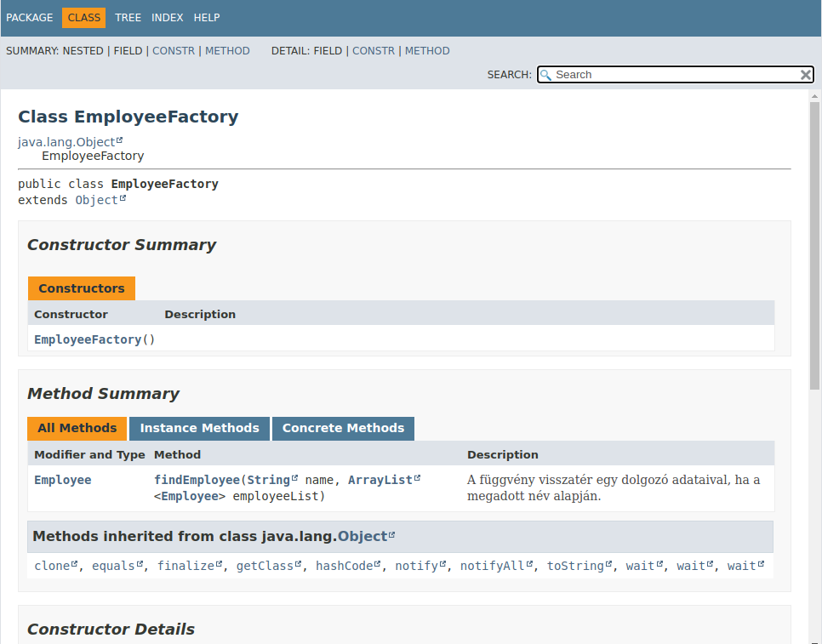The height and width of the screenshot is (644, 822).
Task: Open the PACKAGE navigation item
Action: 29,18
